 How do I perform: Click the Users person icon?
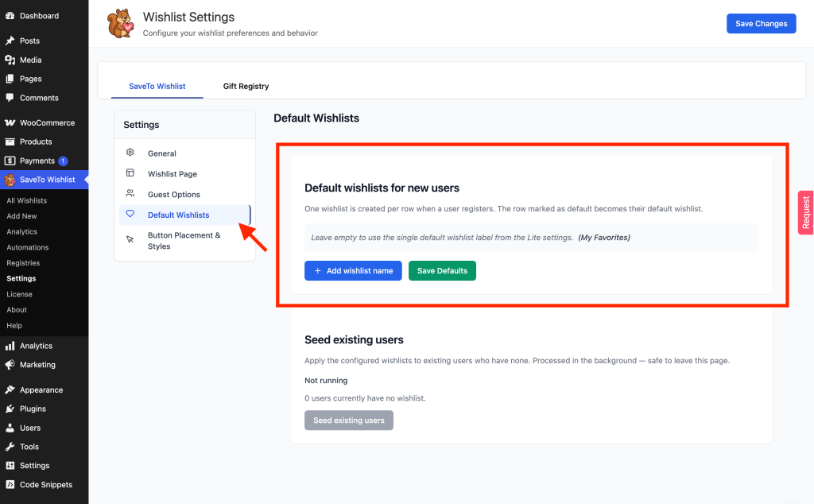click(x=10, y=428)
